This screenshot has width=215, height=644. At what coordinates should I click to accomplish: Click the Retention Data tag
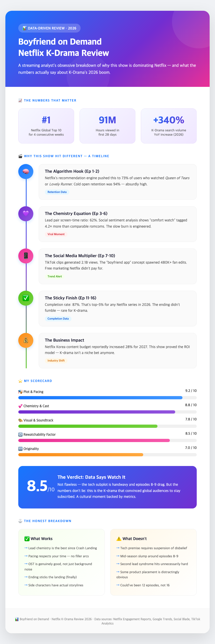(x=57, y=192)
